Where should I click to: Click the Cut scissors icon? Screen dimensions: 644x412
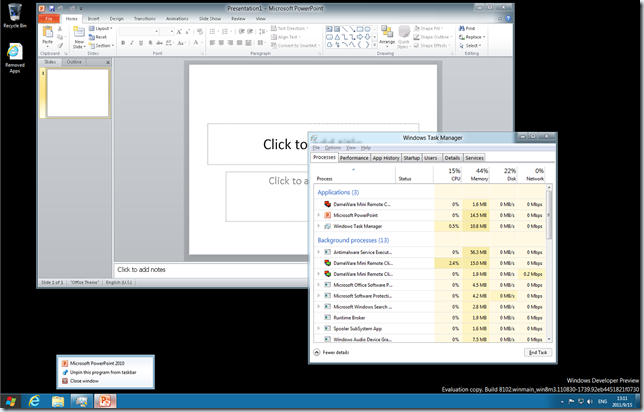tap(60, 29)
